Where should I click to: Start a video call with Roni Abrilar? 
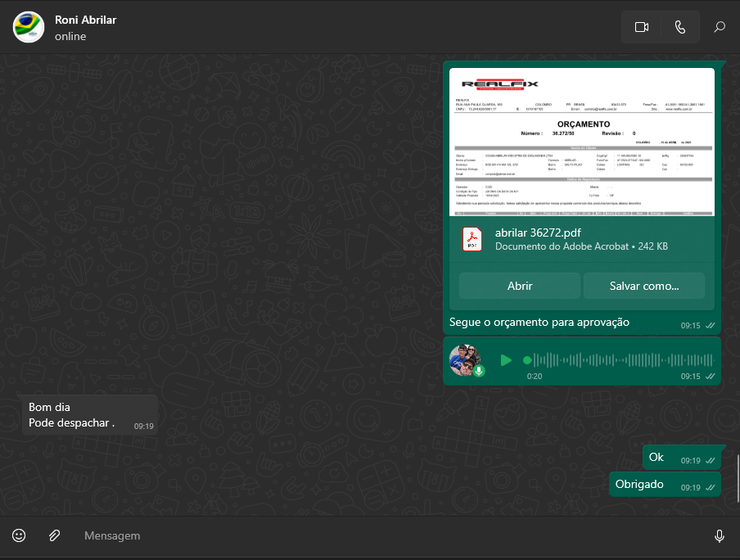[x=641, y=27]
